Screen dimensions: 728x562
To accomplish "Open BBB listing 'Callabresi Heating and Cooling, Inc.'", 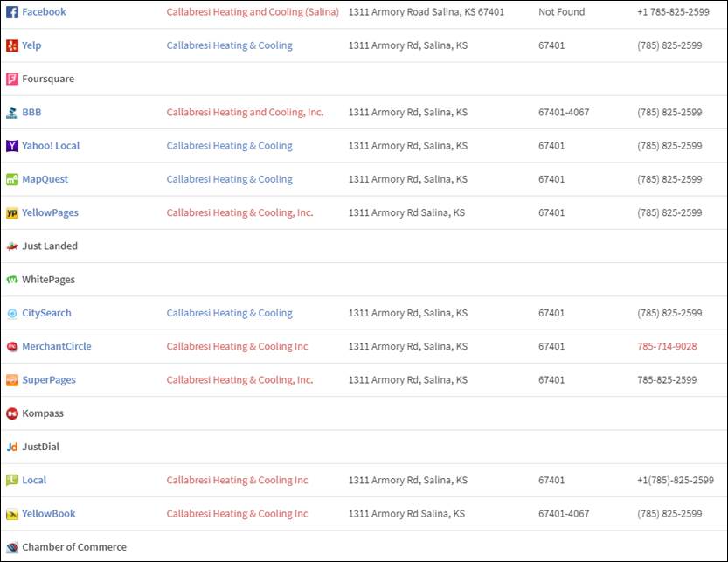I will coord(245,113).
